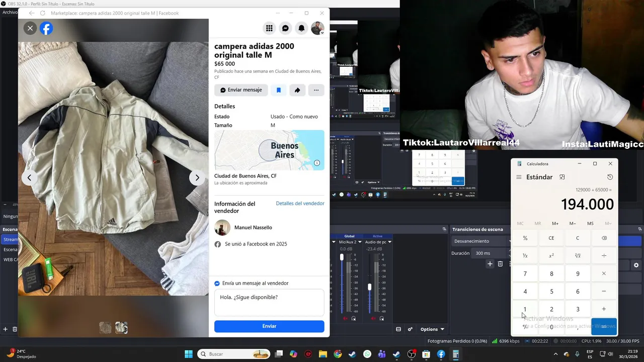Save the listing with the bookmark icon
Image resolution: width=644 pixels, height=362 pixels.
[278, 90]
